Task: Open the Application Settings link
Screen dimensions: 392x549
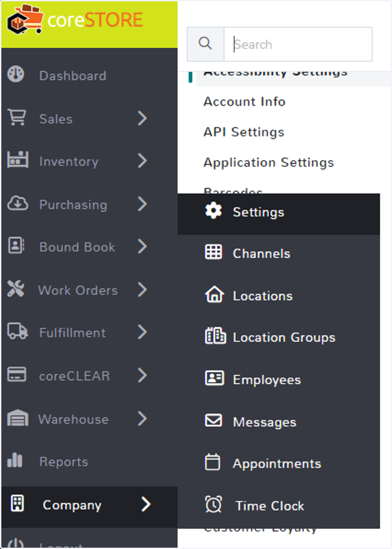Action: pos(269,163)
